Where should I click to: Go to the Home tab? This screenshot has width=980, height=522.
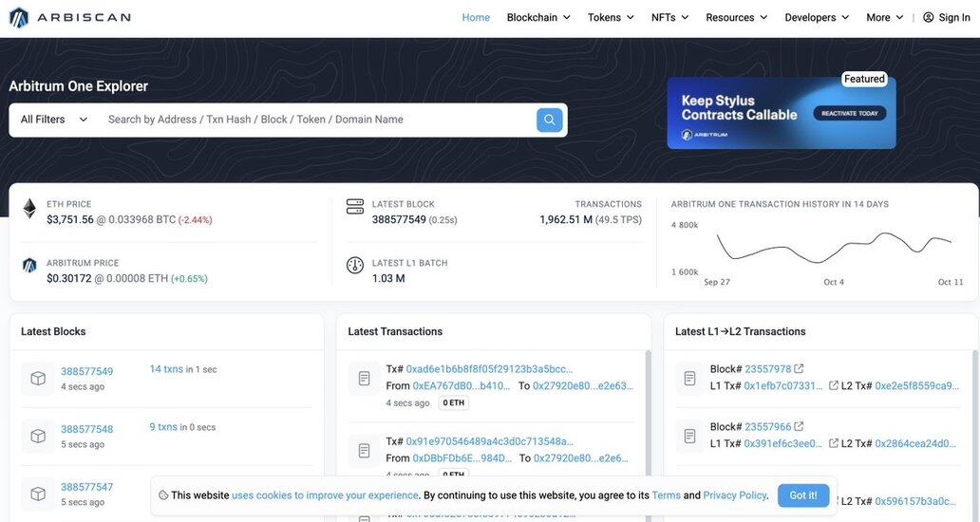(476, 17)
